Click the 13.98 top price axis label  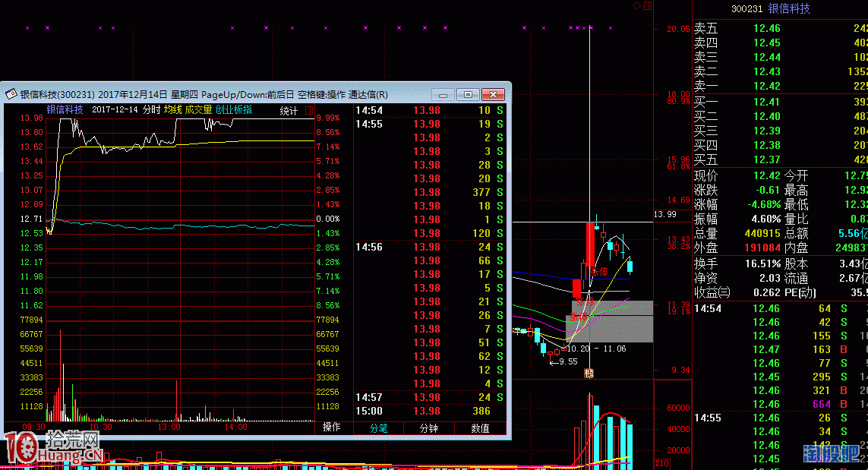pyautogui.click(x=32, y=118)
